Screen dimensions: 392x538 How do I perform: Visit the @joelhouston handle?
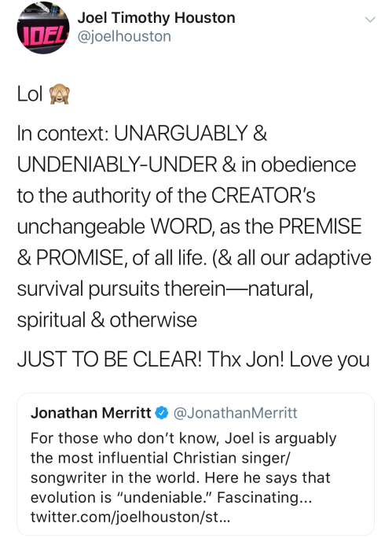click(124, 36)
